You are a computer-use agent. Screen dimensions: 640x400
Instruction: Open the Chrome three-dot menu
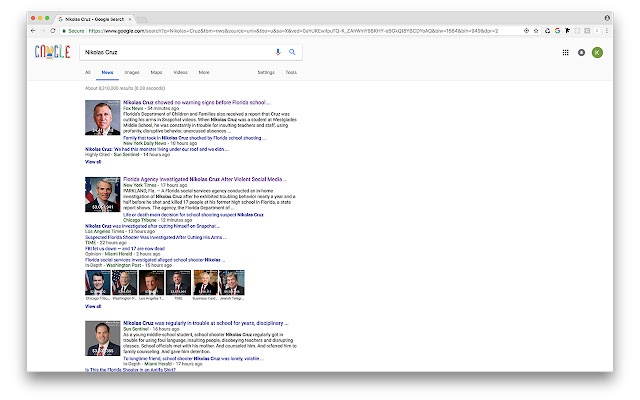[x=607, y=31]
